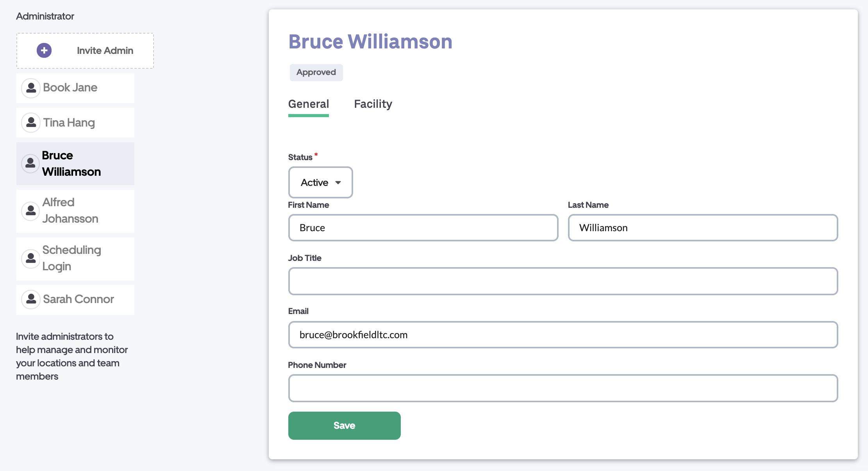Click the Phone Number input field
868x471 pixels.
[x=563, y=388]
